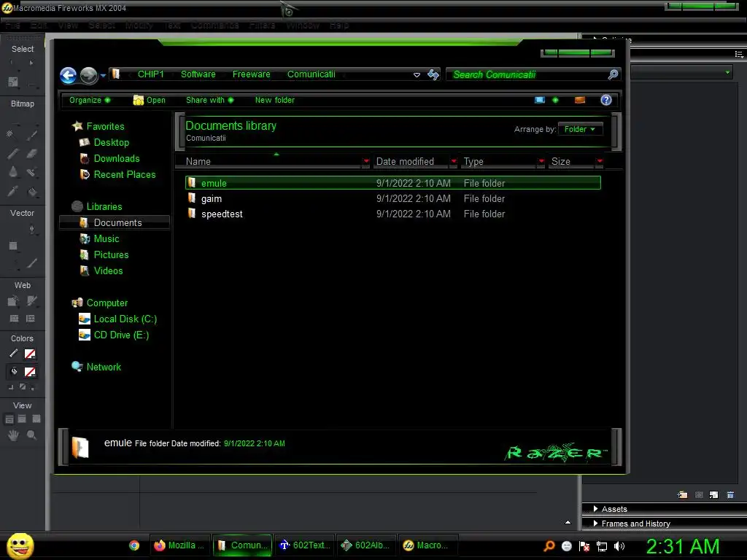Click the Open button in Explorer toolbar

pos(150,100)
